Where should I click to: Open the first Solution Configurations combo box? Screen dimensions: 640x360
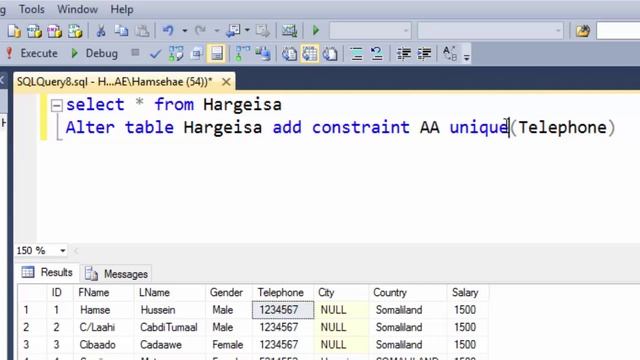(370, 31)
